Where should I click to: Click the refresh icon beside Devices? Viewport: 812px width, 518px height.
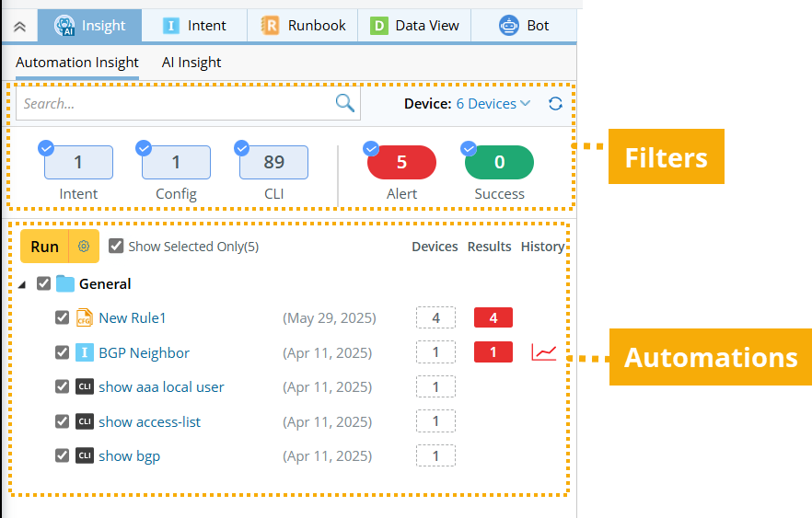coord(556,104)
